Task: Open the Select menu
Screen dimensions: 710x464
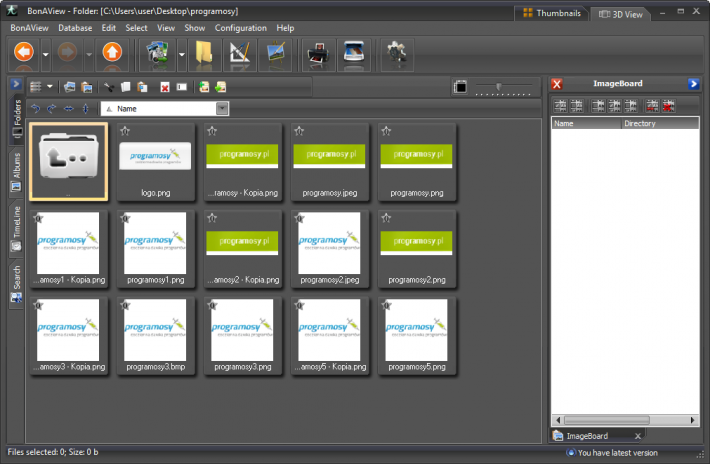Action: tap(136, 28)
